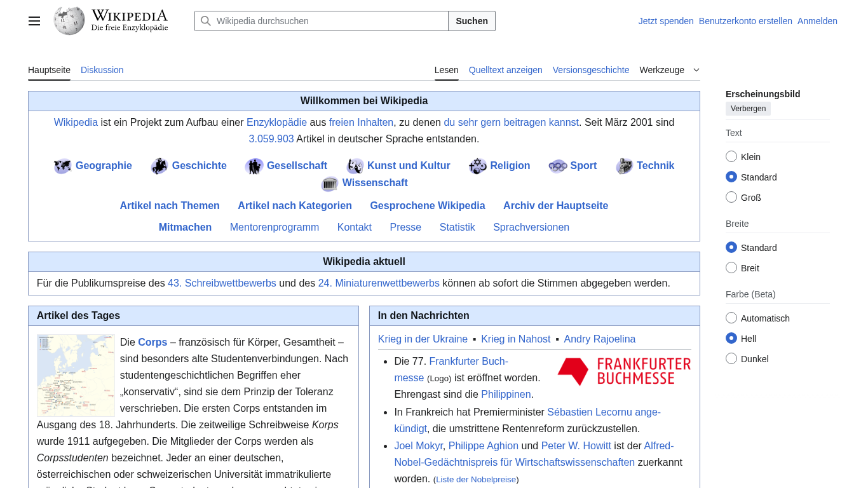
Task: Switch to the Hauptseite tab
Action: 49,70
